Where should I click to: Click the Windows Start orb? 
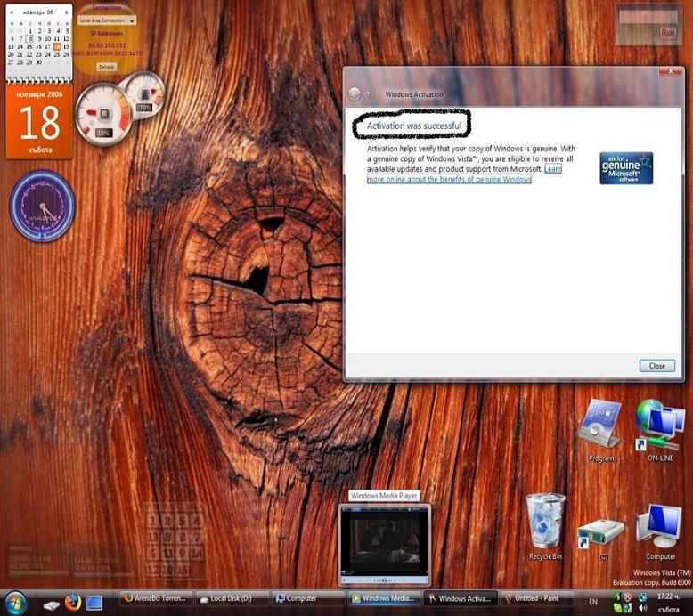[x=15, y=601]
